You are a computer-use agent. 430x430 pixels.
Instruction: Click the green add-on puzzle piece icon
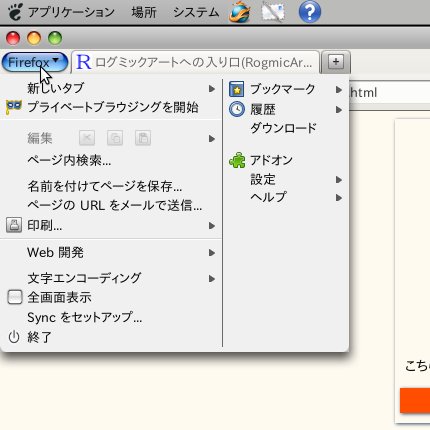click(x=237, y=160)
